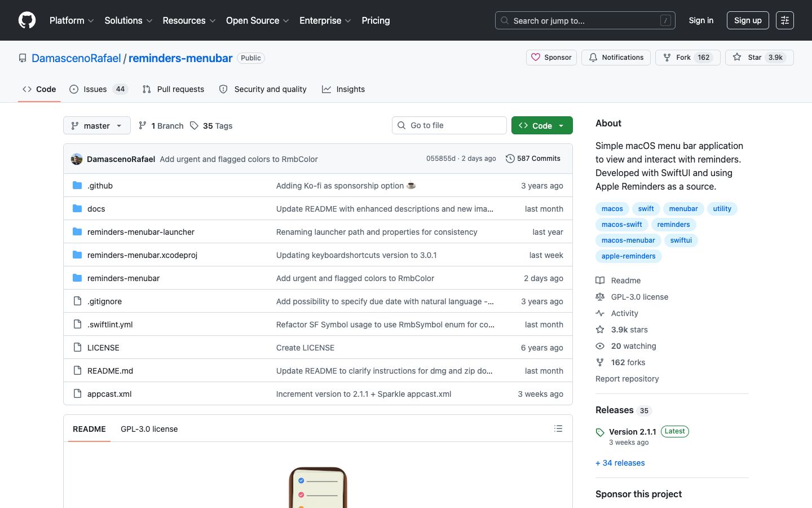Image resolution: width=812 pixels, height=508 pixels.
Task: Open the Issues tab
Action: point(99,89)
